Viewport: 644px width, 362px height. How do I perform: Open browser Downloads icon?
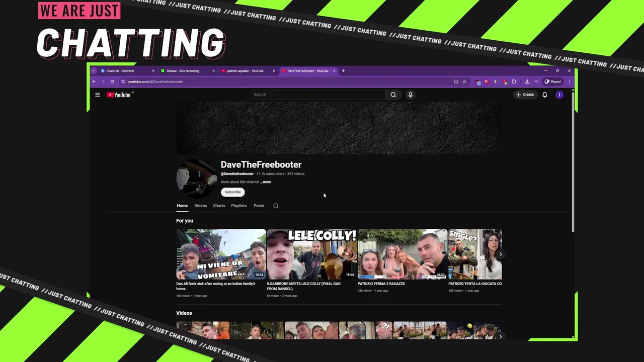point(527,81)
